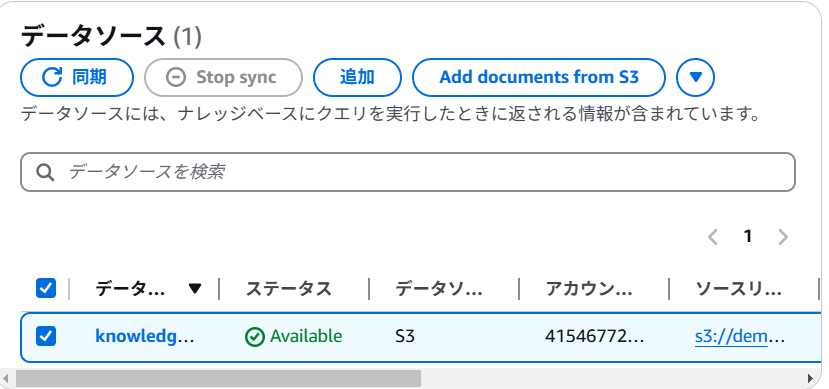The width and height of the screenshot is (829, 389).
Task: Open the round dropdown arrow beside Add documents
Action: 695,77
